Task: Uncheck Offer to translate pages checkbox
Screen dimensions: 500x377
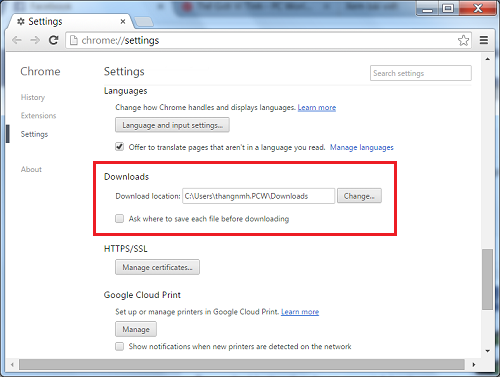Action: point(119,147)
